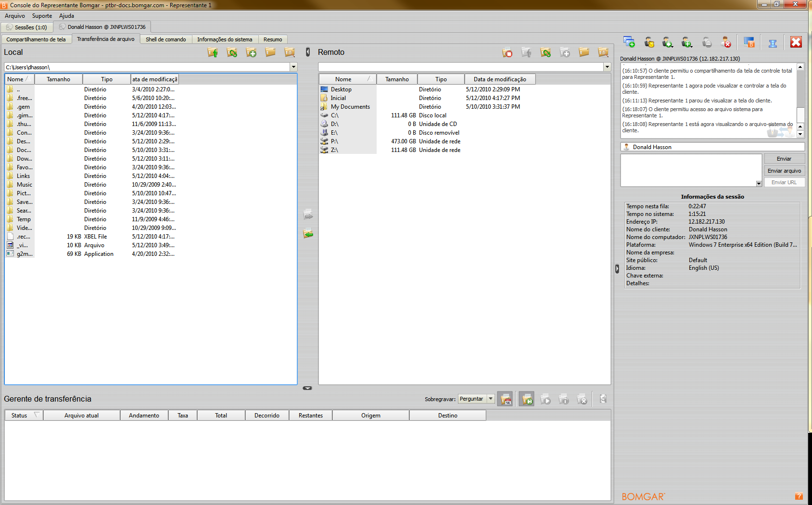This screenshot has width=812, height=505.
Task: Click the Enviar URL button
Action: coord(784,182)
